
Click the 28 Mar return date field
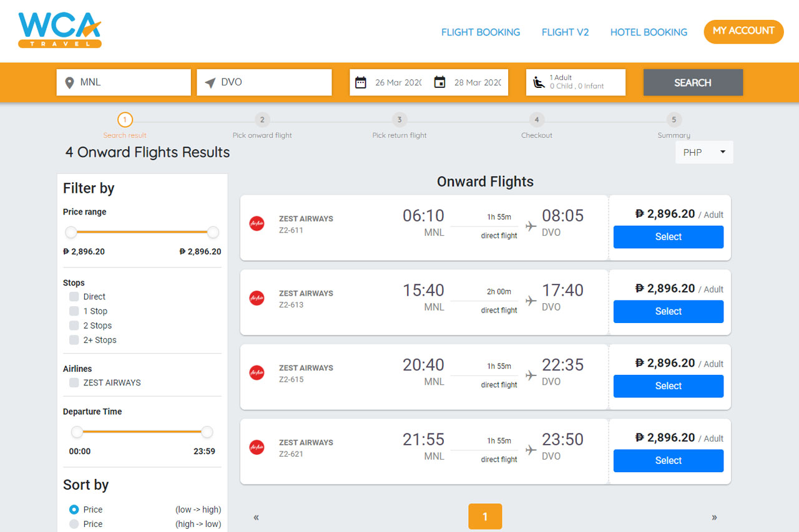point(478,82)
